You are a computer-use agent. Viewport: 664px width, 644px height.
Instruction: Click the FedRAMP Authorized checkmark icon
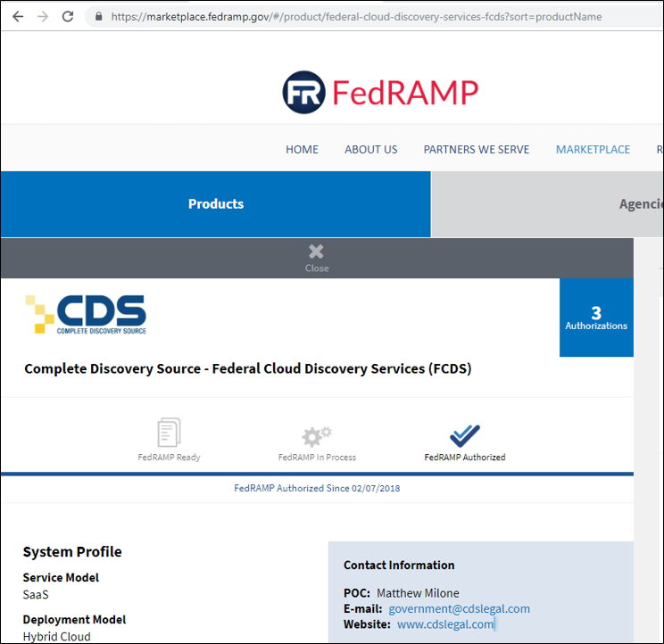click(x=465, y=436)
